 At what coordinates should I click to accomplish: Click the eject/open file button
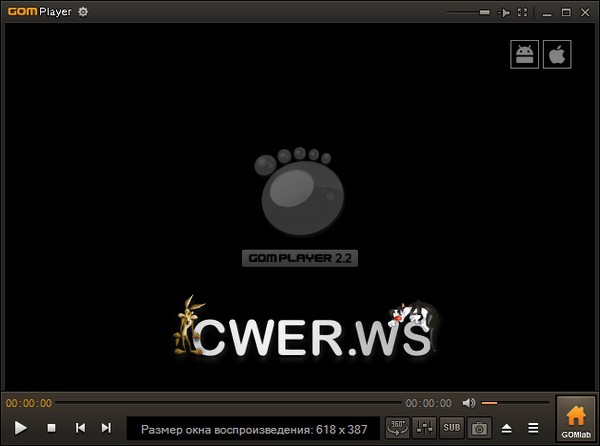coord(506,428)
